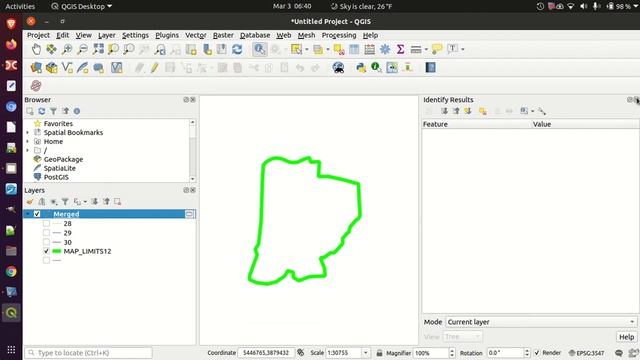
Task: Open the Python Console icon
Action: tap(361, 68)
